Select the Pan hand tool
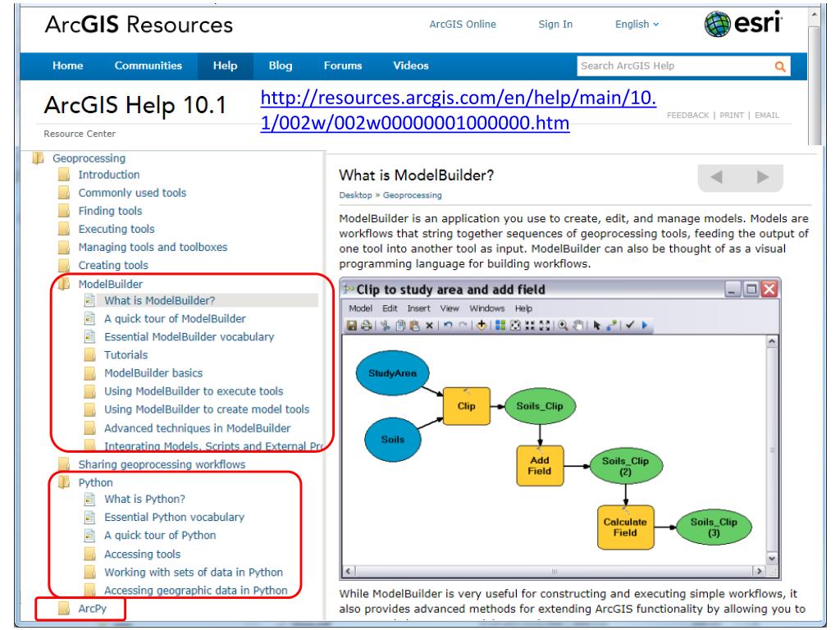This screenshot has height=630, width=840. click(x=578, y=325)
